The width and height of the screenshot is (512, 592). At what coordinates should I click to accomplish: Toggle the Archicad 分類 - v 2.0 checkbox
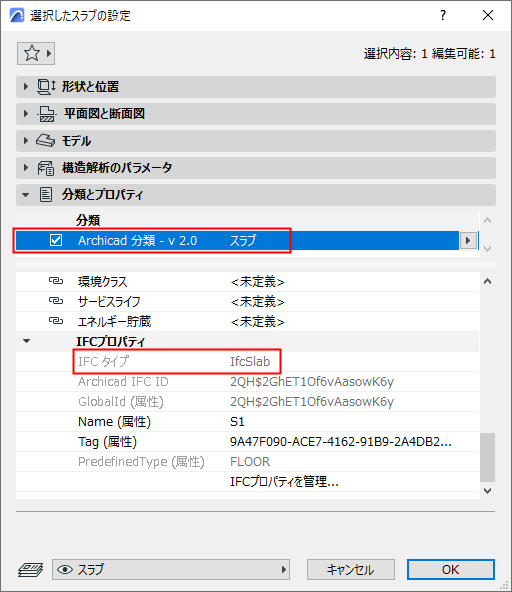(x=56, y=240)
